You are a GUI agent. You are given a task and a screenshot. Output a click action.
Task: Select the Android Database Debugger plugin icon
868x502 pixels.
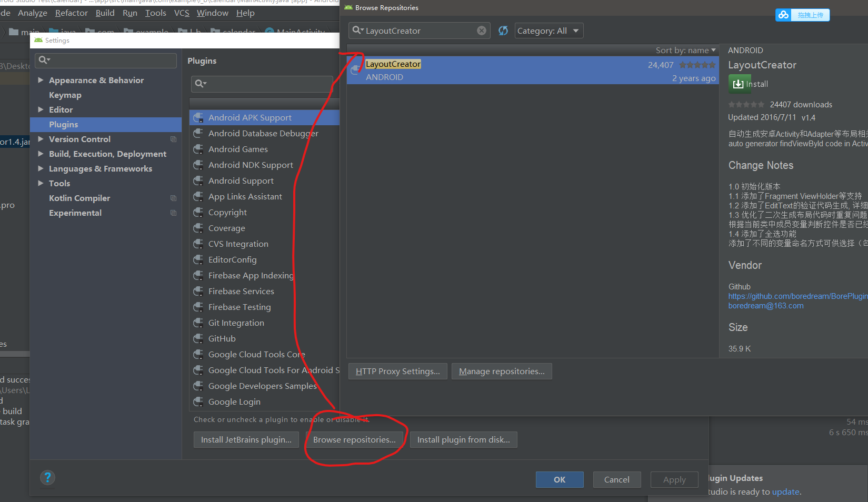198,133
